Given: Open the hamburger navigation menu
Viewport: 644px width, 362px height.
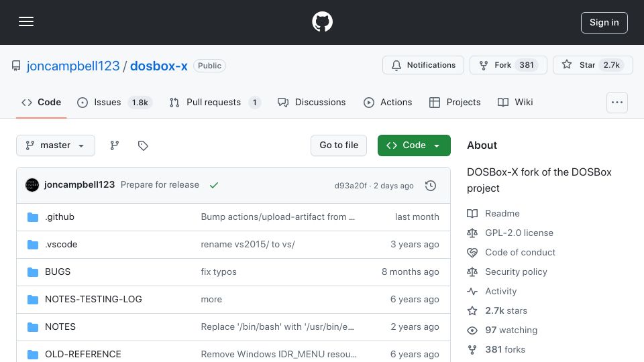Looking at the screenshot, I should pos(26,21).
